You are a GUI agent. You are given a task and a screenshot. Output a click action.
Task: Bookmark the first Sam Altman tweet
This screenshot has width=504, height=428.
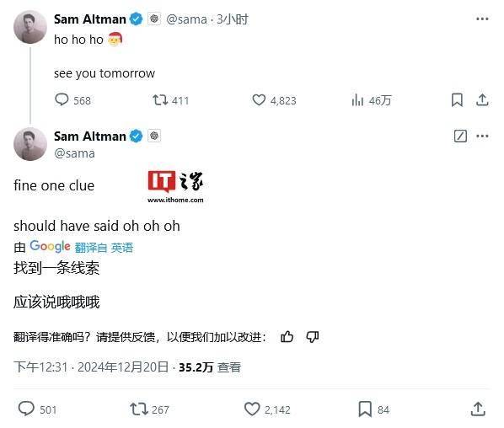click(x=457, y=100)
